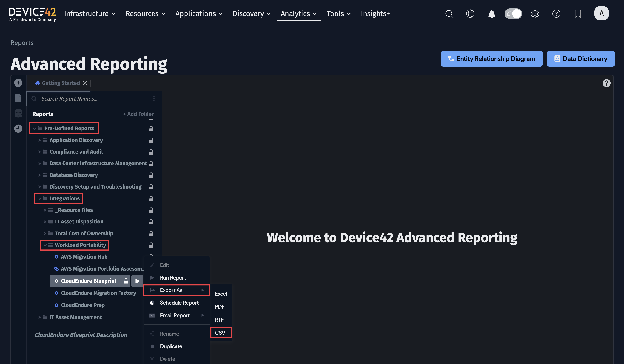The height and width of the screenshot is (364, 624).
Task: Expand the Compliance and Audit folder
Action: point(39,152)
